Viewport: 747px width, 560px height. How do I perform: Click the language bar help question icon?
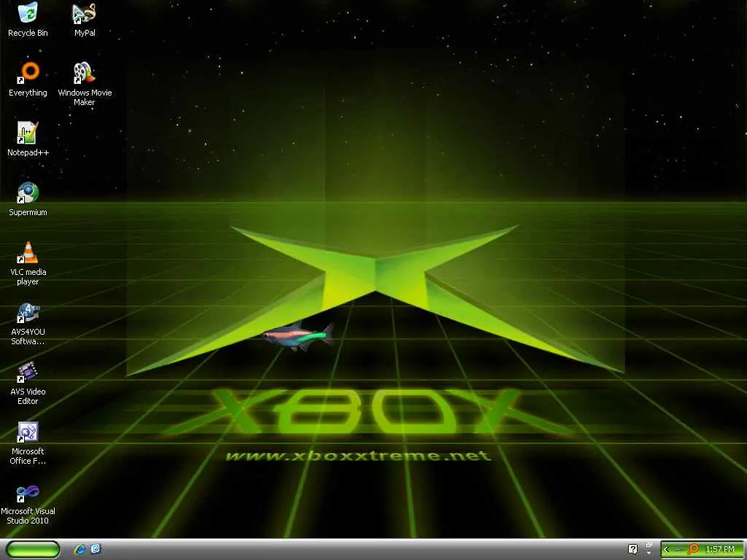632,549
